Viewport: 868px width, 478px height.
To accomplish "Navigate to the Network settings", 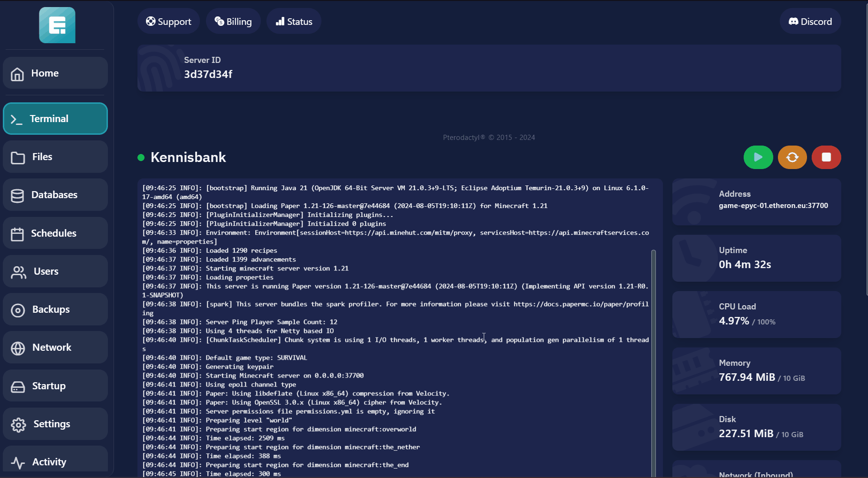I will [x=55, y=347].
